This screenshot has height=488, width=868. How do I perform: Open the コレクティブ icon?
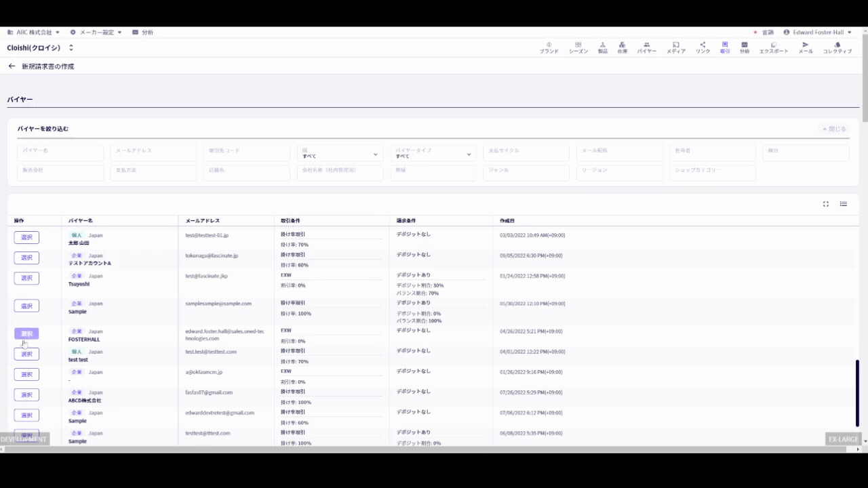(837, 47)
